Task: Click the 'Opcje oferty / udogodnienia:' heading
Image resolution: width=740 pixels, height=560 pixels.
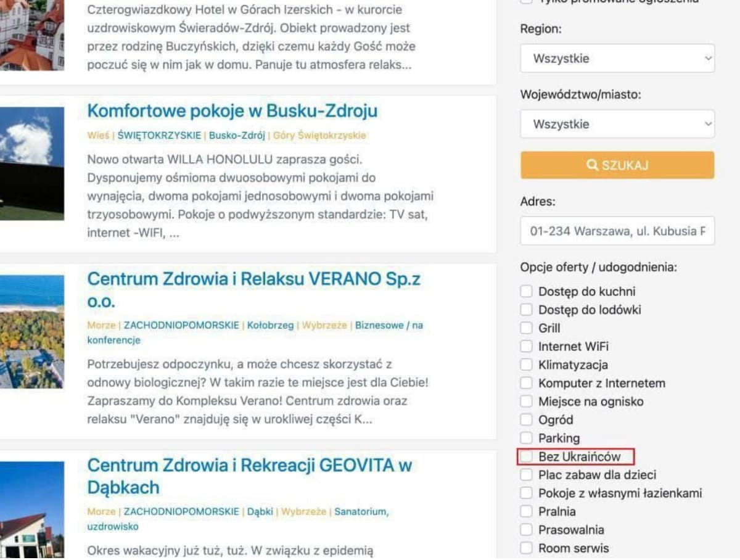Action: (x=599, y=268)
